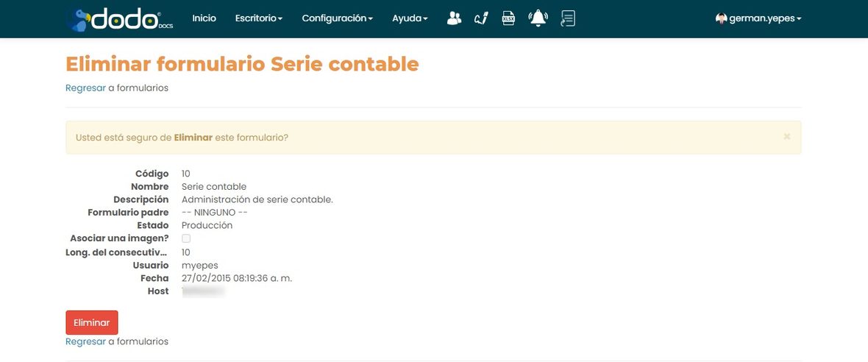Click the signature pen icon

(481, 18)
